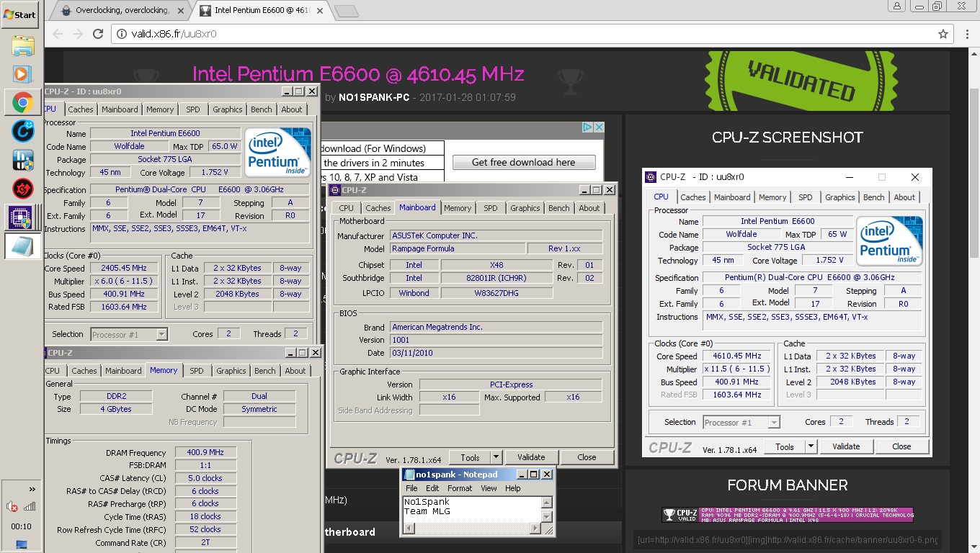Open Notepad's File menu
This screenshot has height=553, width=980.
[411, 488]
